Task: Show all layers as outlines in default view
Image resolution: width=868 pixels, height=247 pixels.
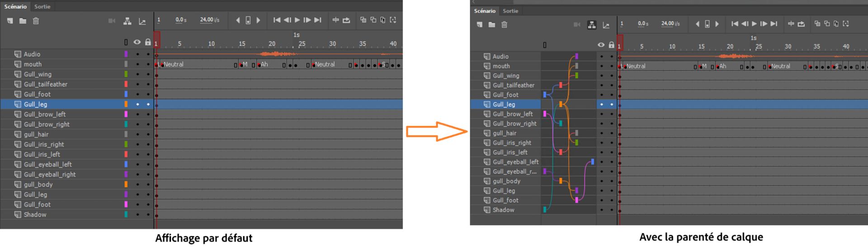Action: click(126, 42)
